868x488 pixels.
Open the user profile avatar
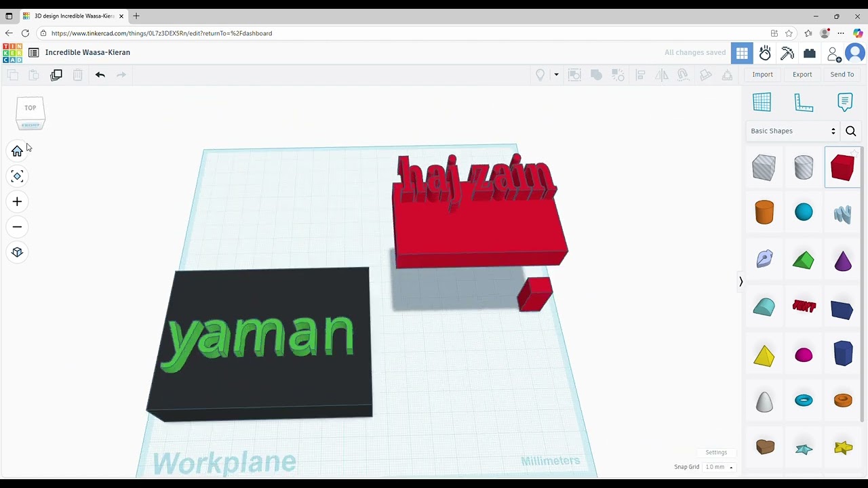point(856,53)
